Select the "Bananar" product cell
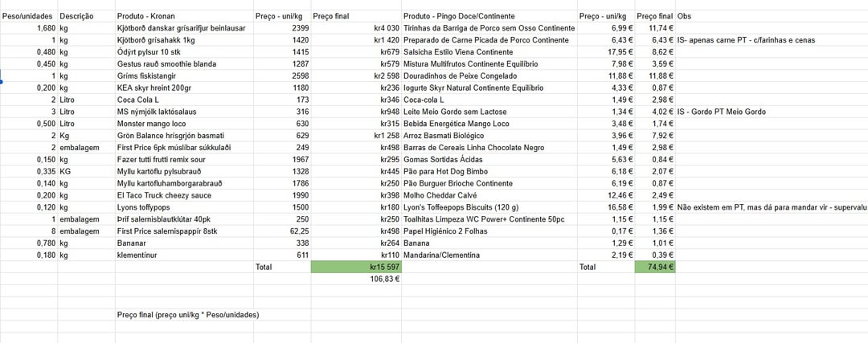The height and width of the screenshot is (343, 868). 133,243
